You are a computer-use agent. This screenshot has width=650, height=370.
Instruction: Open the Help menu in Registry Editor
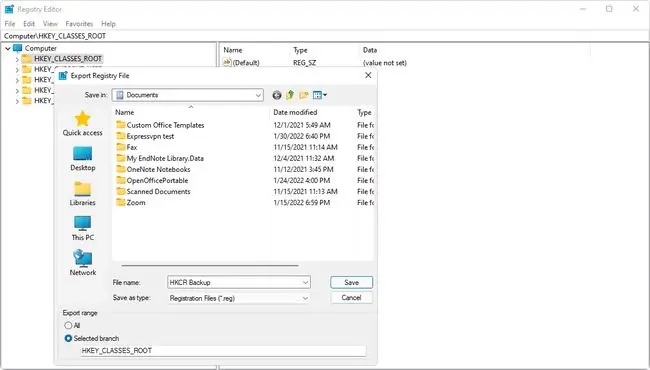click(x=109, y=24)
